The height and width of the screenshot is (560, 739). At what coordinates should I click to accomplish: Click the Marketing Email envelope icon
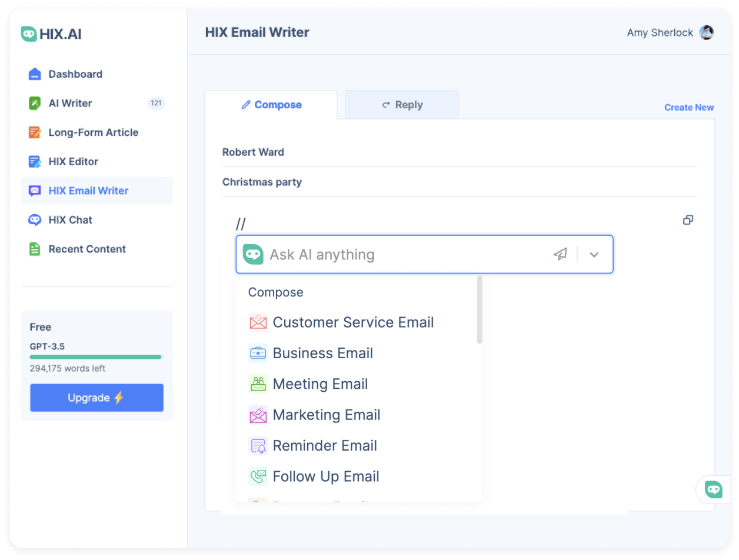(x=258, y=415)
